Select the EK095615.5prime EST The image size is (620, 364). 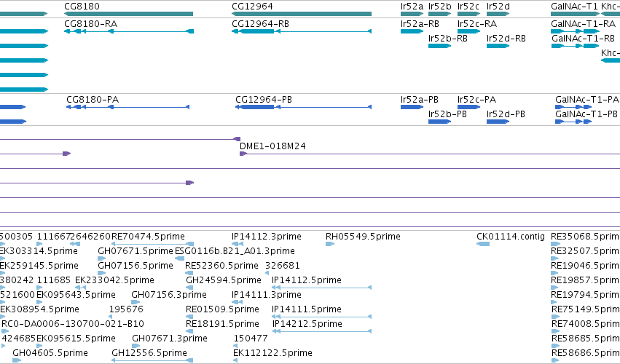39,347
